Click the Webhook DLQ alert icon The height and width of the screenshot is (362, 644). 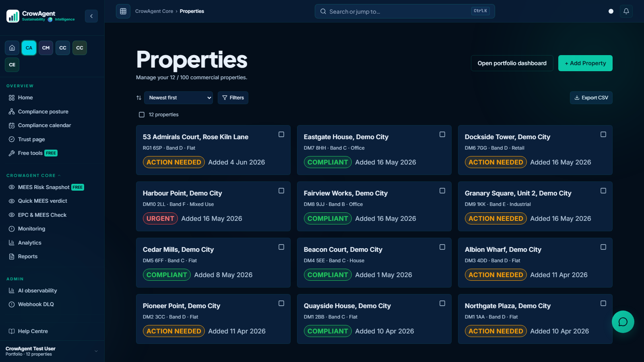[x=12, y=304]
